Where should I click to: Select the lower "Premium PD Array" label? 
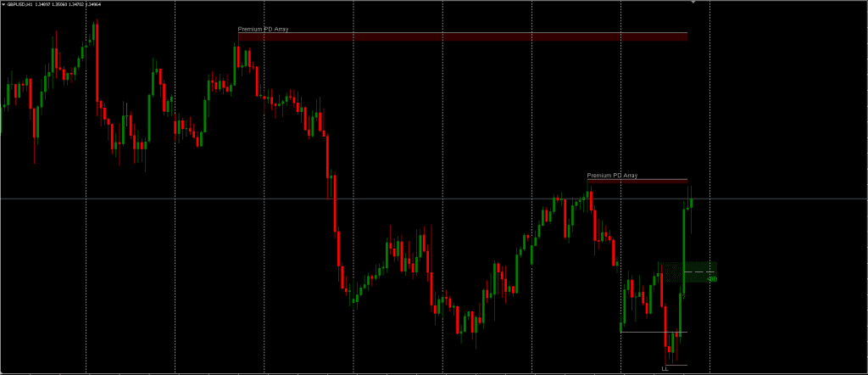612,175
